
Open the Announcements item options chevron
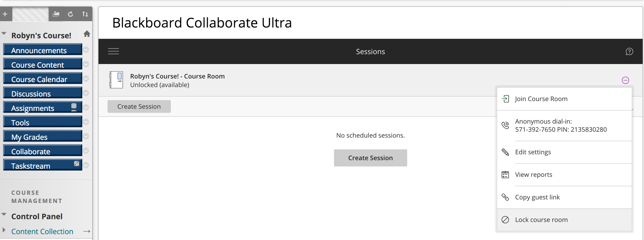click(x=86, y=50)
